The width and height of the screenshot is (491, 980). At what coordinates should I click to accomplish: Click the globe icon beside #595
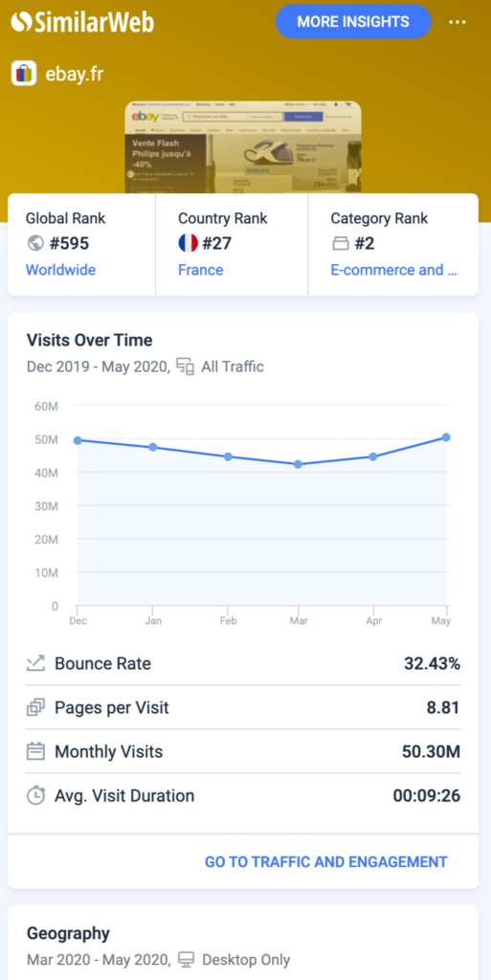(x=35, y=243)
